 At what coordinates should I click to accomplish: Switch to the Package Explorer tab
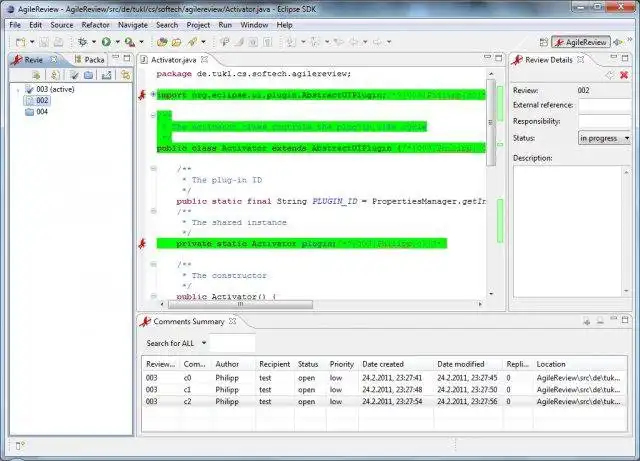point(89,60)
